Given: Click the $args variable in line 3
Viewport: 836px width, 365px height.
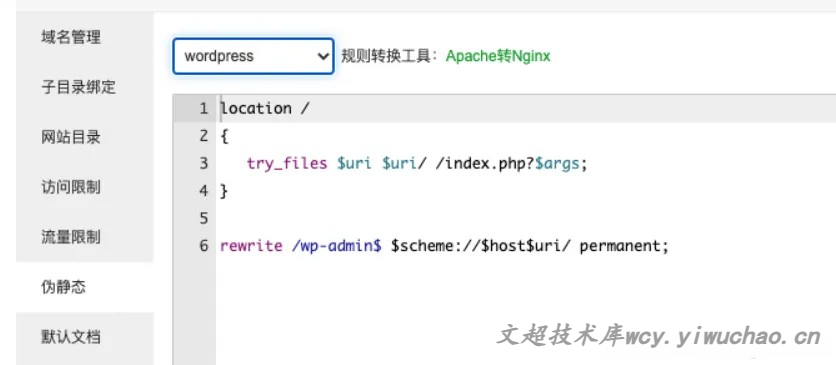Looking at the screenshot, I should point(557,164).
